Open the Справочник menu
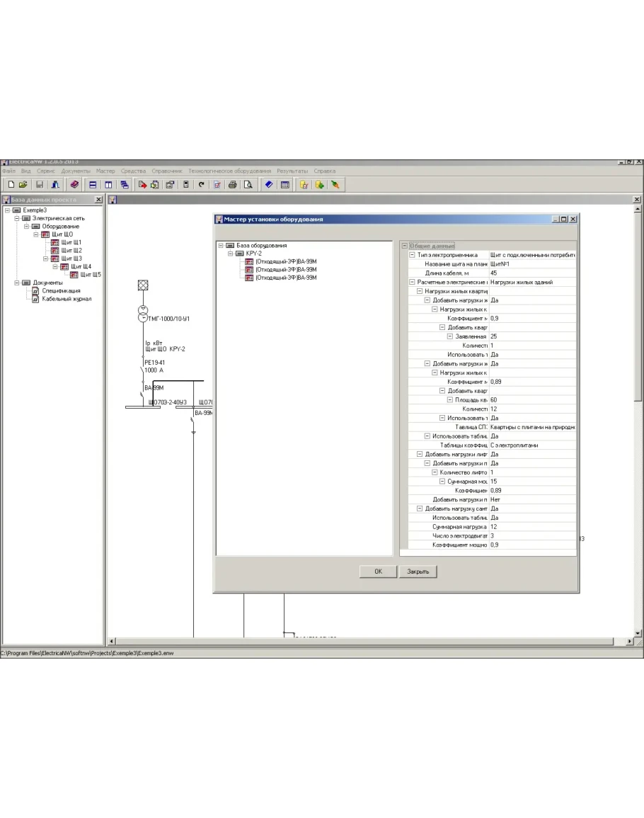This screenshot has width=644, height=818. [167, 171]
